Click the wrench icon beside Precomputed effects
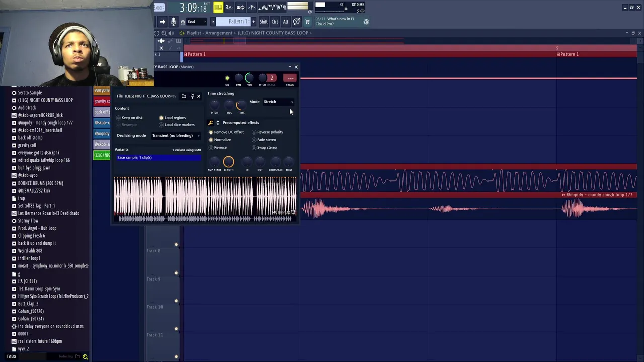 (211, 123)
